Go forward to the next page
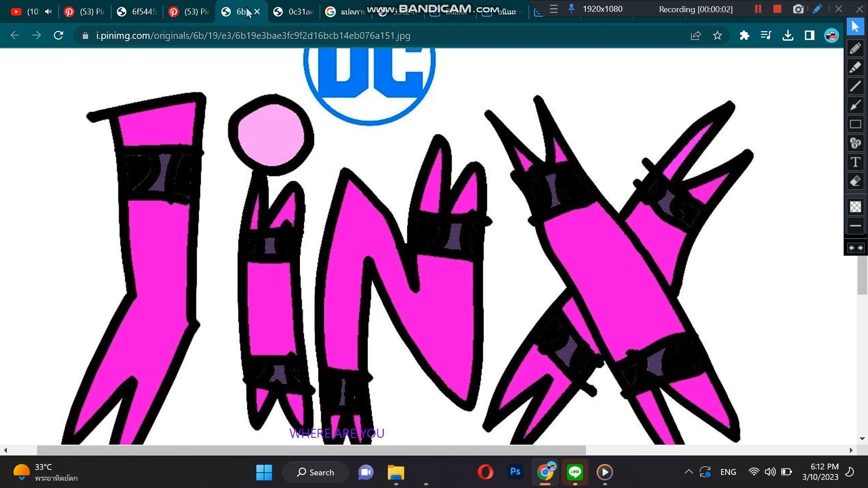 pos(37,36)
